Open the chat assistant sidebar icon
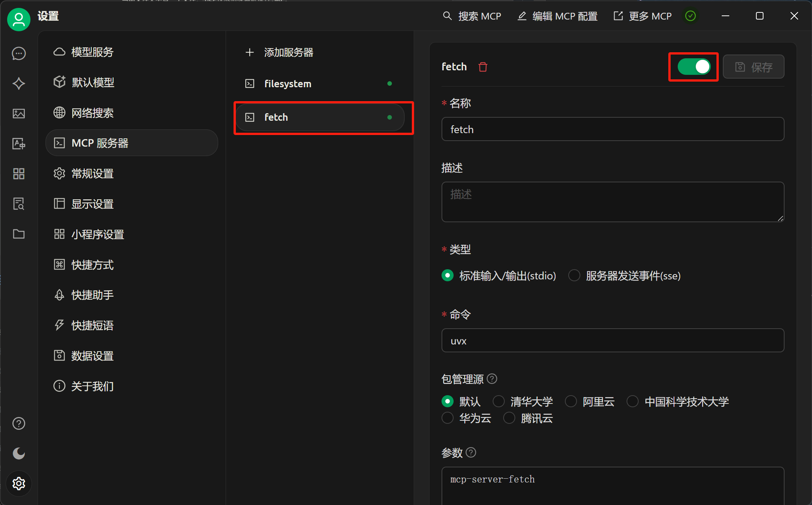This screenshot has height=505, width=812. [x=19, y=53]
